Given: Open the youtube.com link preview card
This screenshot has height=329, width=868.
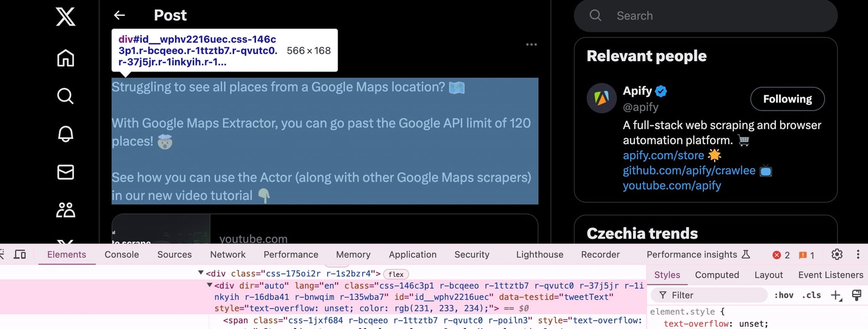Looking at the screenshot, I should click(x=325, y=229).
